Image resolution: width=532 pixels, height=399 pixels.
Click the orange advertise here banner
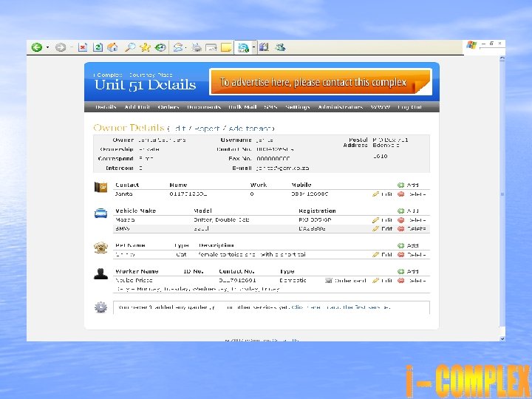pos(321,82)
